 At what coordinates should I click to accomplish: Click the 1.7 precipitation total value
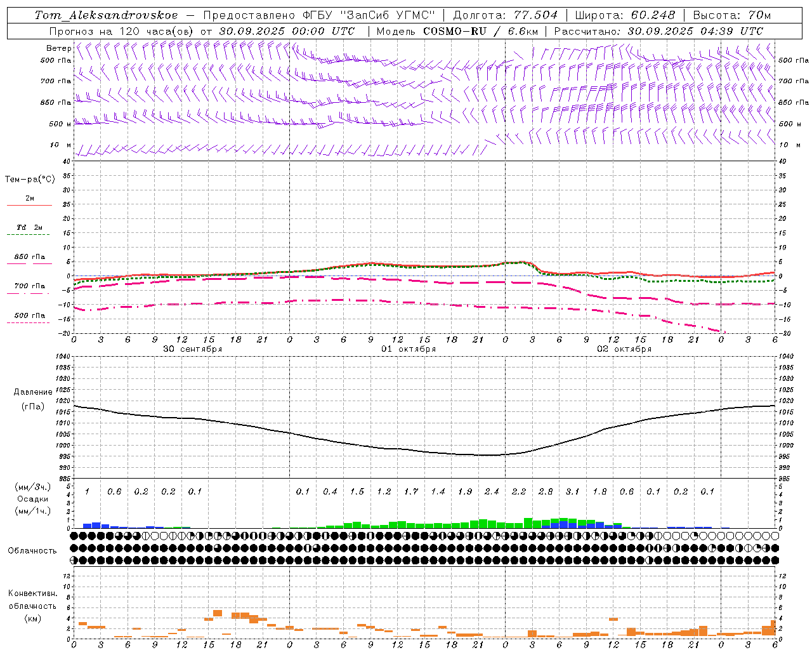pyautogui.click(x=411, y=491)
